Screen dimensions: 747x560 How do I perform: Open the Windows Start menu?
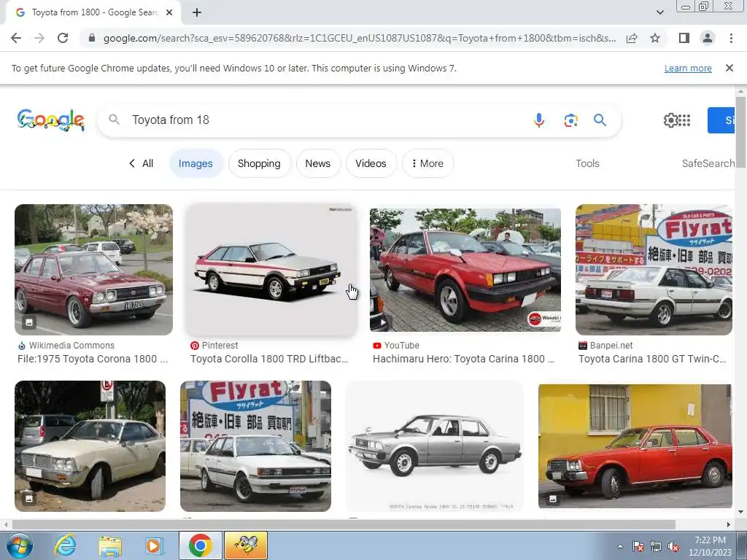tap(20, 545)
